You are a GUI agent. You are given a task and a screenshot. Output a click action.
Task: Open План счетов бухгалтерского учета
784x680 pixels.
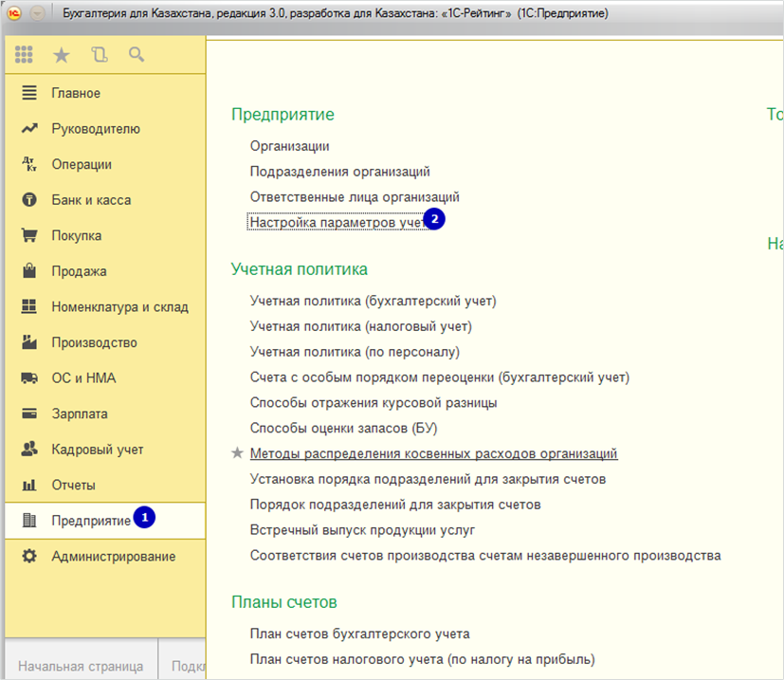360,634
